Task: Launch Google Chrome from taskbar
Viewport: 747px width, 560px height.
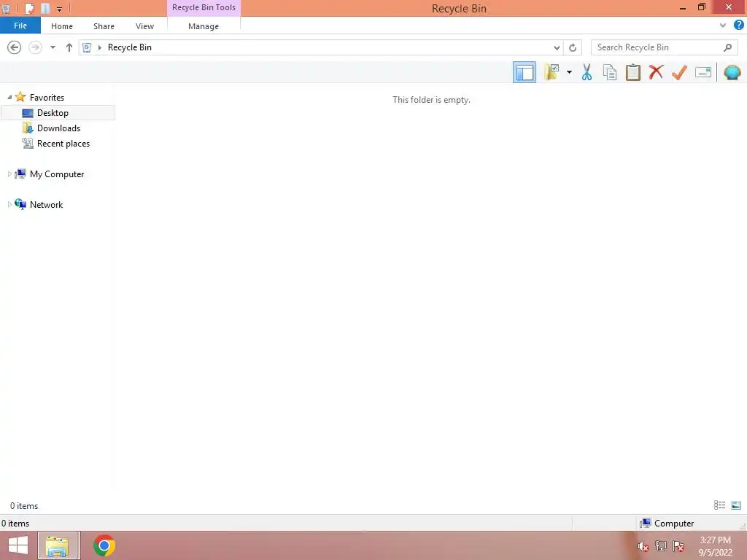Action: [104, 545]
